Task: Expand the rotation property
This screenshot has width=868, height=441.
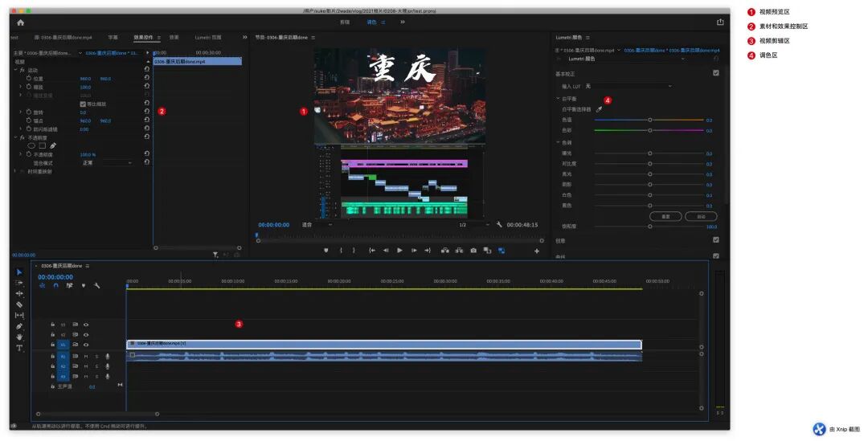Action: (x=21, y=112)
